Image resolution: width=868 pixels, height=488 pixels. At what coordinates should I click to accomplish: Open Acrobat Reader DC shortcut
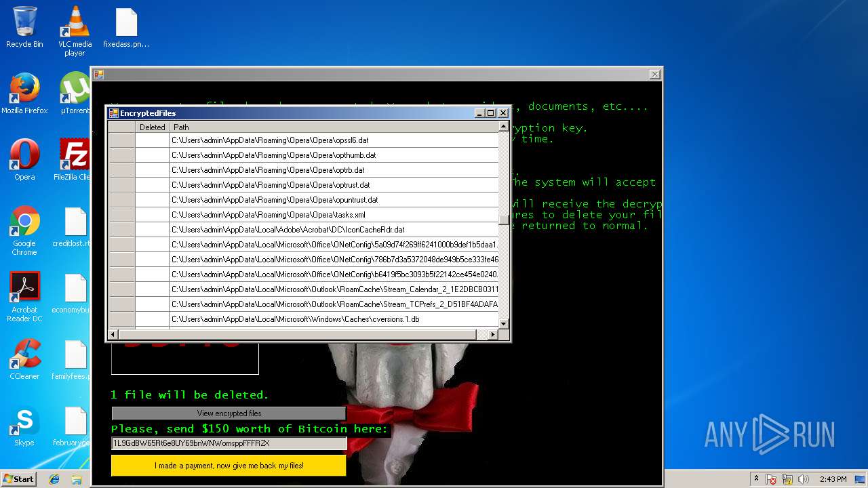click(x=24, y=297)
